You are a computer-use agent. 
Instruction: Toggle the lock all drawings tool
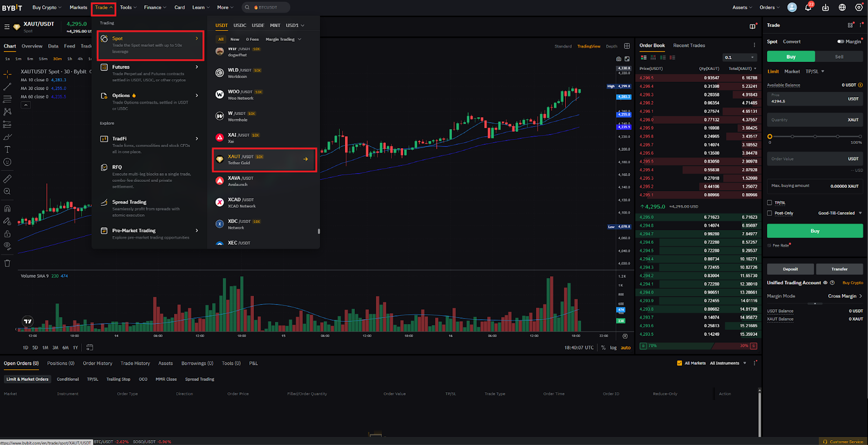point(8,234)
